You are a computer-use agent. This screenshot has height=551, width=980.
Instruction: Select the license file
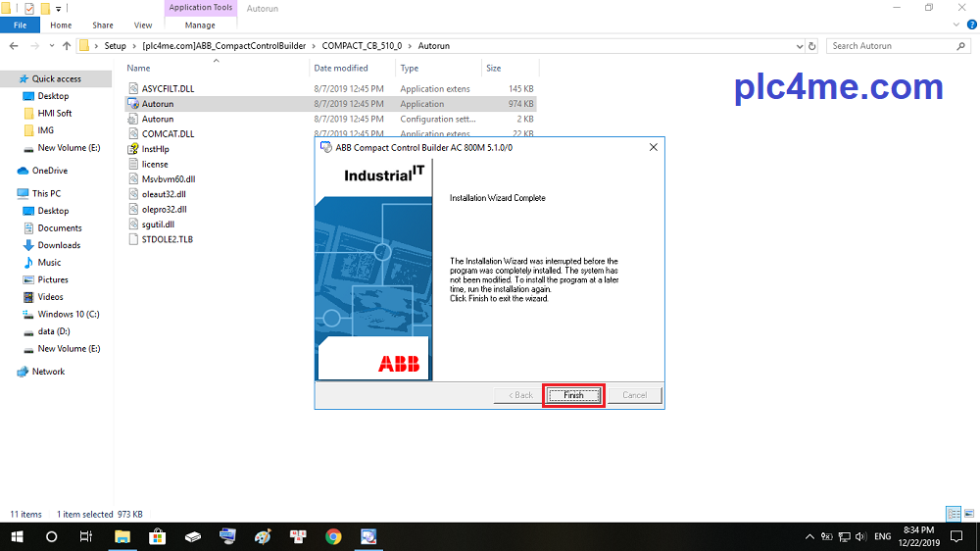(155, 164)
